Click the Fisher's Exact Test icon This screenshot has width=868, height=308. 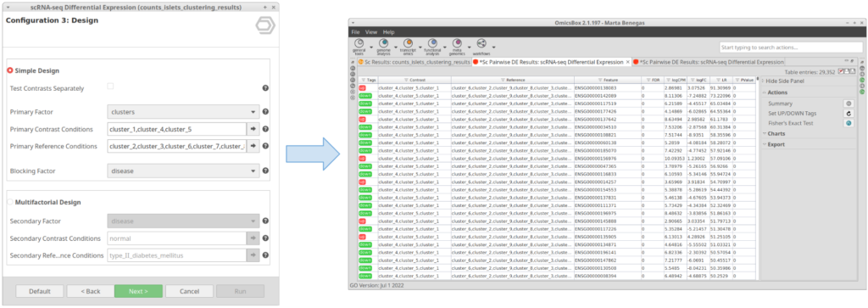click(x=848, y=123)
